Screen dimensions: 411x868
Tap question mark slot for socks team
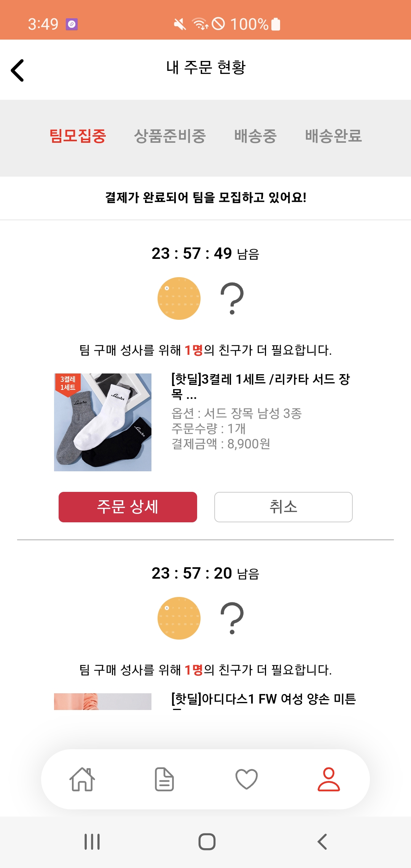[232, 298]
